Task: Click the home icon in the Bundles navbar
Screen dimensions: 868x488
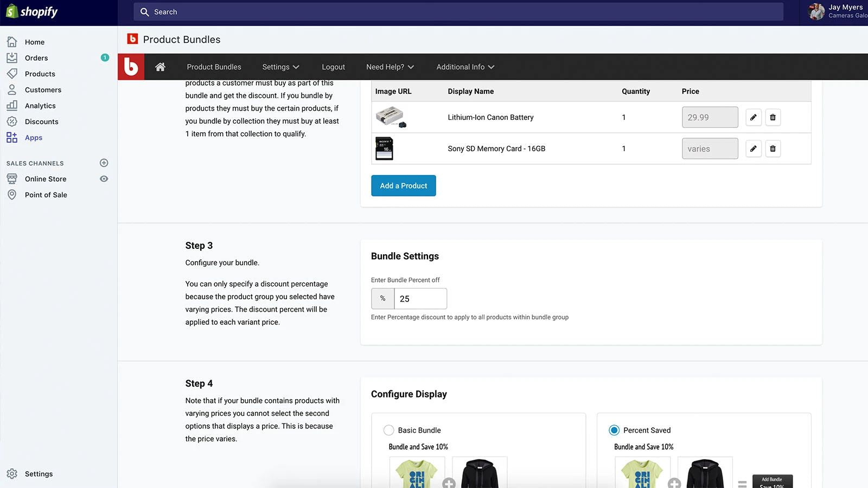Action: [x=160, y=67]
